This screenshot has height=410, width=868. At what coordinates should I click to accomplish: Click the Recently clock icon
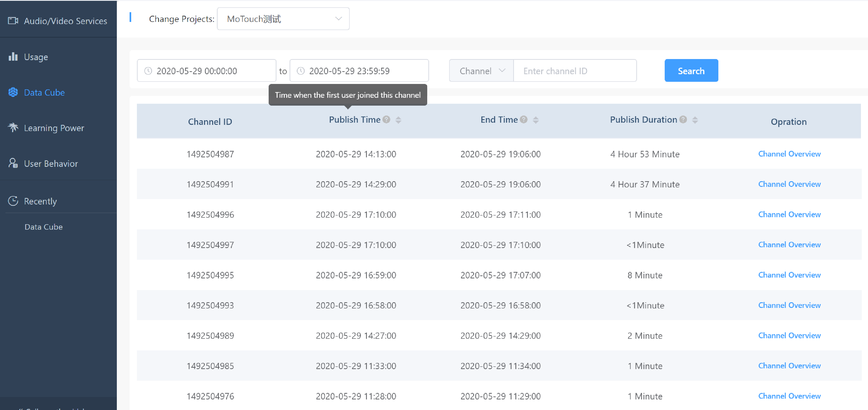click(x=13, y=201)
